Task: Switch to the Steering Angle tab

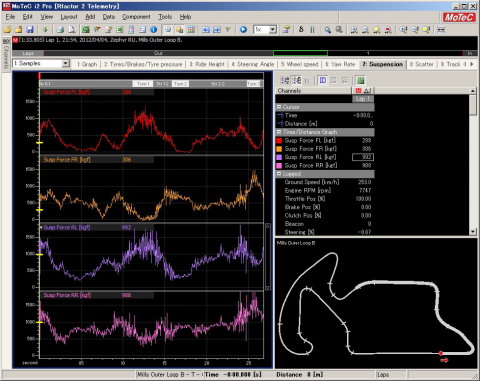Action: (x=253, y=64)
